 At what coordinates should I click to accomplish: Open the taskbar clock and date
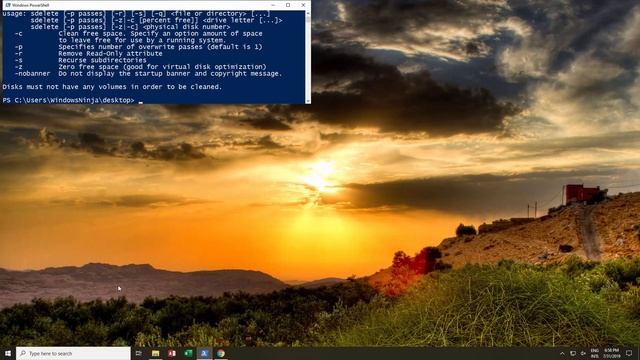tap(611, 353)
